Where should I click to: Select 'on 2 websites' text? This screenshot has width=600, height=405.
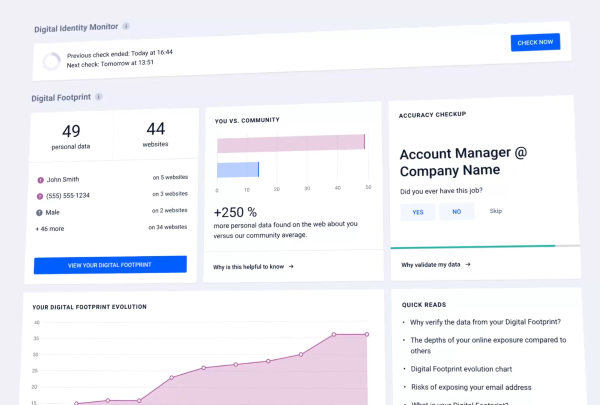[170, 211]
